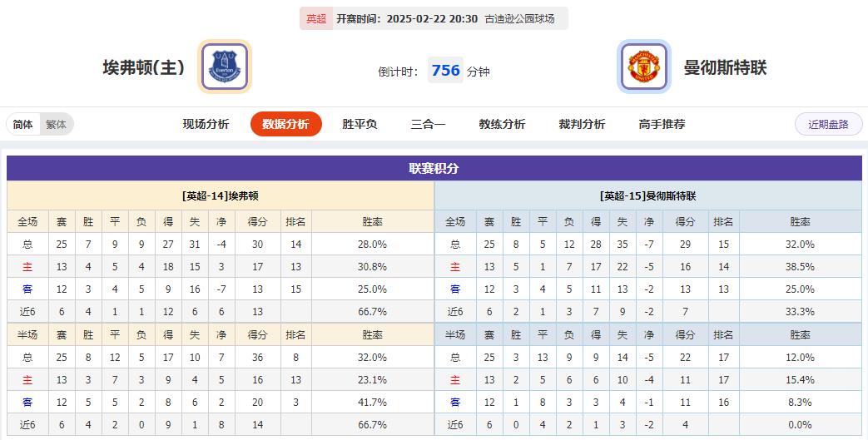868x440 pixels.
Task: Open the 教练分析 tab
Action: [502, 124]
